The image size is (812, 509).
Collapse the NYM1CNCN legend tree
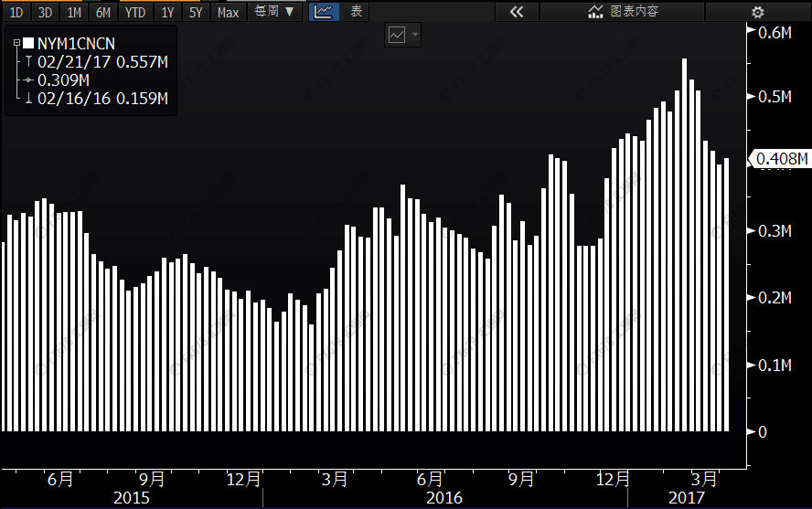click(16, 43)
